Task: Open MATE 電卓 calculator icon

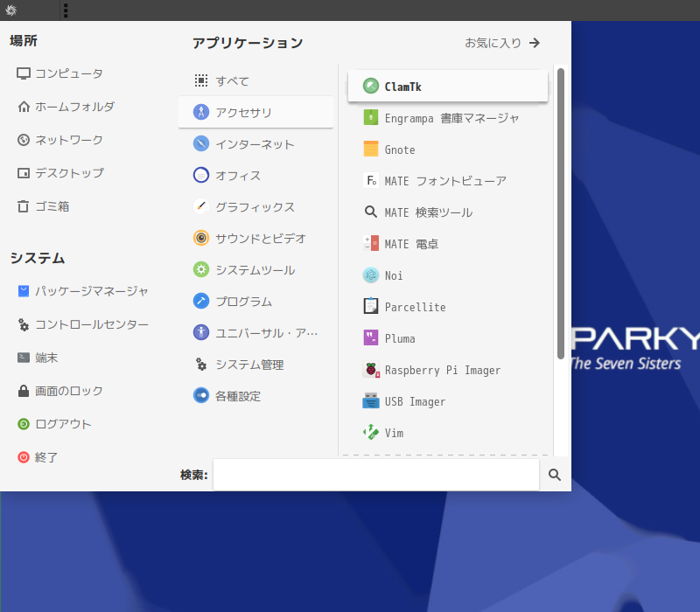Action: coord(370,244)
